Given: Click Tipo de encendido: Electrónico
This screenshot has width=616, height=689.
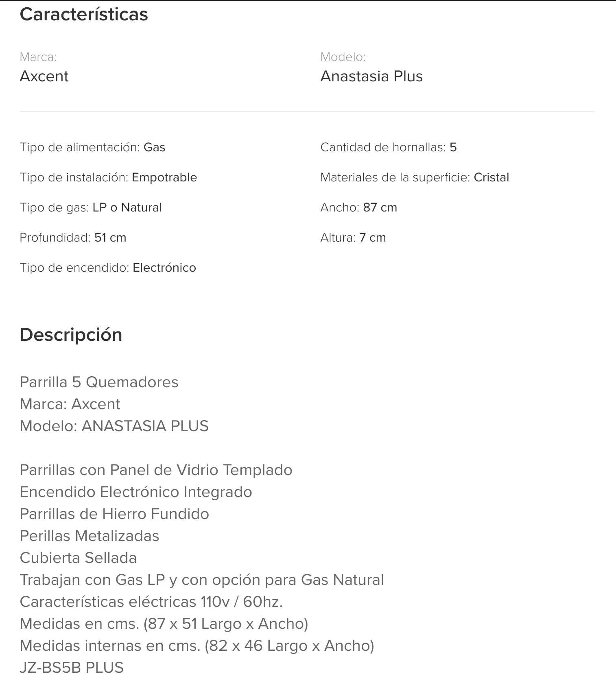Looking at the screenshot, I should pyautogui.click(x=108, y=268).
